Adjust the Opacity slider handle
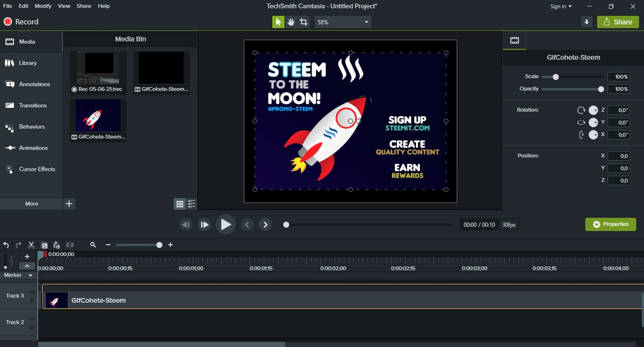 pos(601,89)
